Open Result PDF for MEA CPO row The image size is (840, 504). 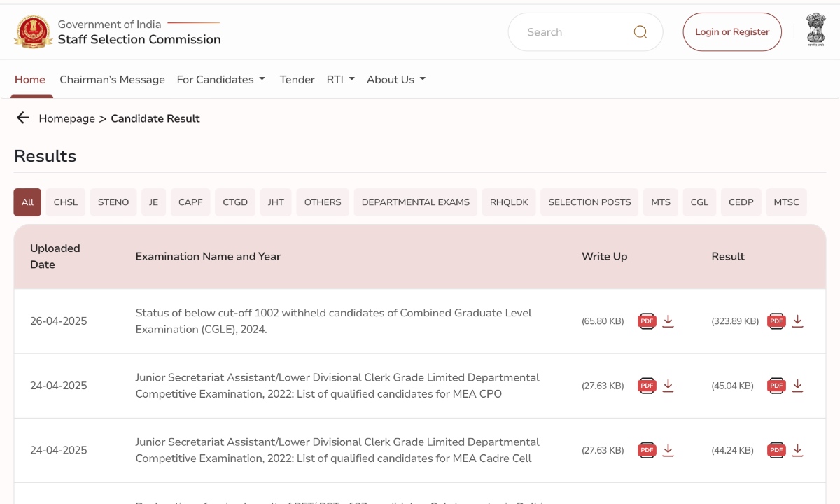(776, 386)
